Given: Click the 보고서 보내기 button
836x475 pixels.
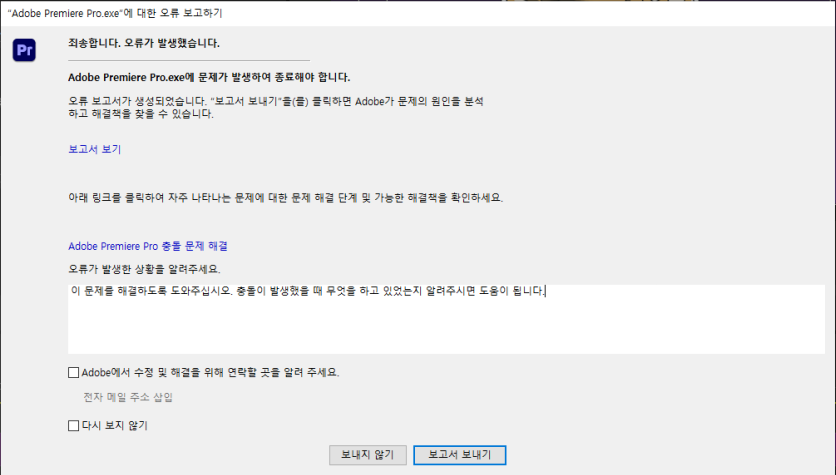Looking at the screenshot, I should (460, 455).
